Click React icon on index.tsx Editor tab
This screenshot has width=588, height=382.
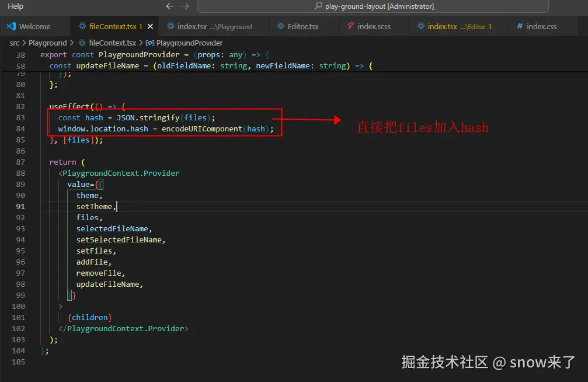pos(421,26)
